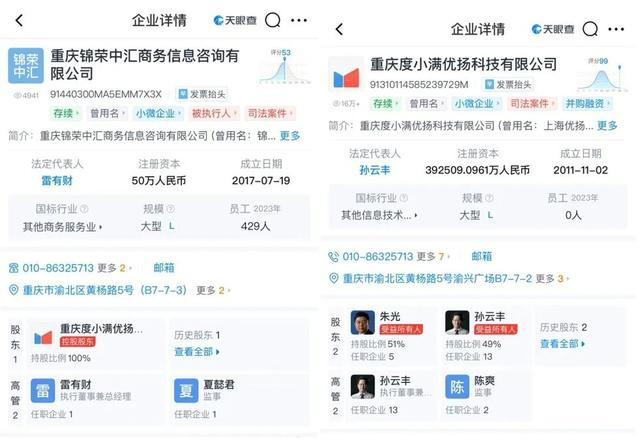Screen dimensions: 640x443
Task: Open score chart rated 99
Action: 602,75
